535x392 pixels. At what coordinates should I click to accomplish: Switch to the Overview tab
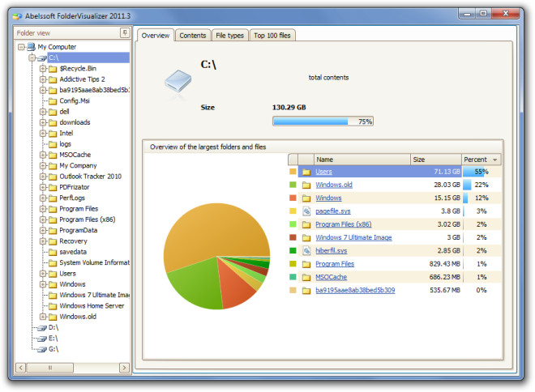156,36
